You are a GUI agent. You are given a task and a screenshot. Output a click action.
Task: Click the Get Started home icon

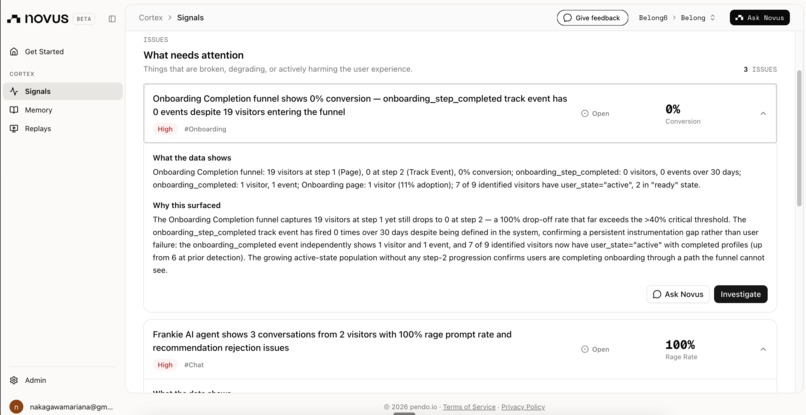click(x=14, y=51)
